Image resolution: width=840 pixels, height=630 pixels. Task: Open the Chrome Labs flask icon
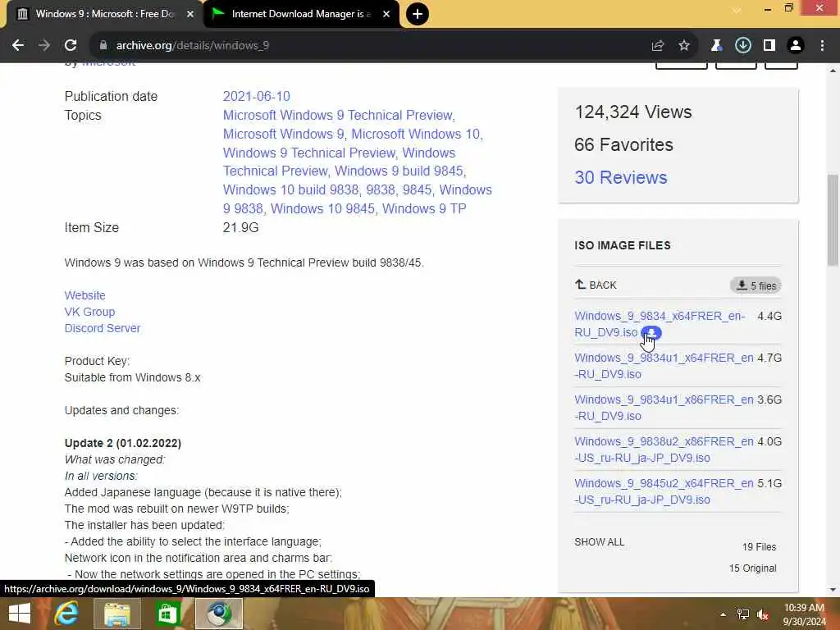(x=716, y=46)
